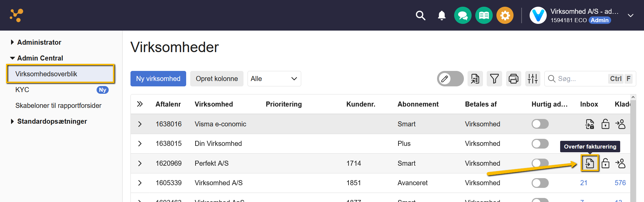Toggle the edit mode pencil switch
Screen dimensions: 644x202
pyautogui.click(x=450, y=79)
